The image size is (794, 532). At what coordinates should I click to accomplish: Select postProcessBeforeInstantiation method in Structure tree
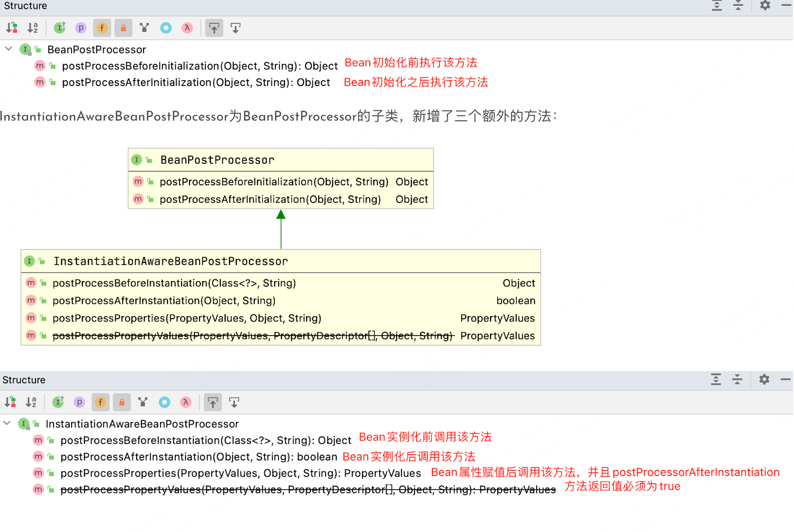point(206,440)
